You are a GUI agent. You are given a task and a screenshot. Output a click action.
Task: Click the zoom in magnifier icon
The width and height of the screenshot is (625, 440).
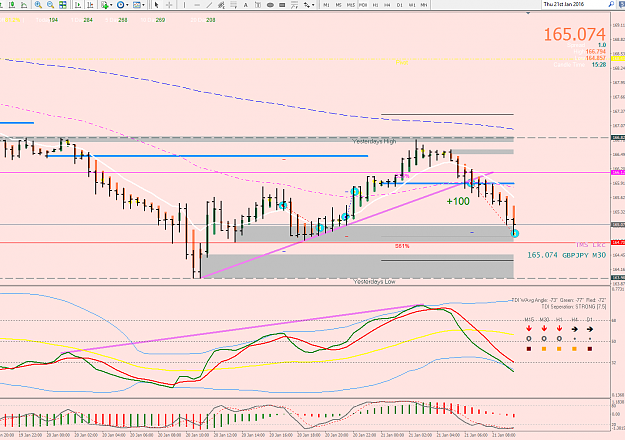click(x=38, y=5)
